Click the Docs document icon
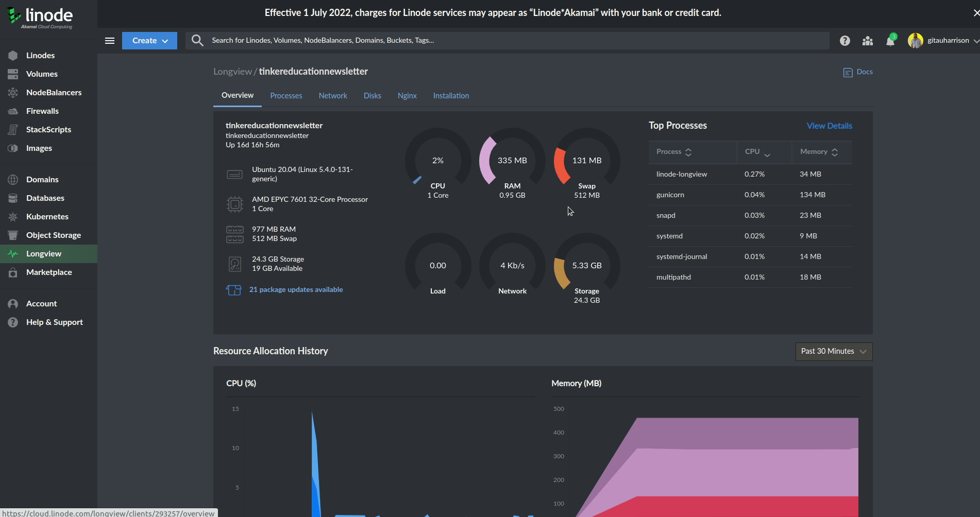This screenshot has width=980, height=517. click(x=848, y=73)
